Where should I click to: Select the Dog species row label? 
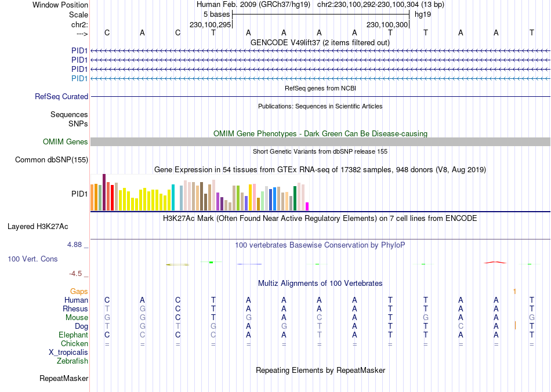click(82, 326)
